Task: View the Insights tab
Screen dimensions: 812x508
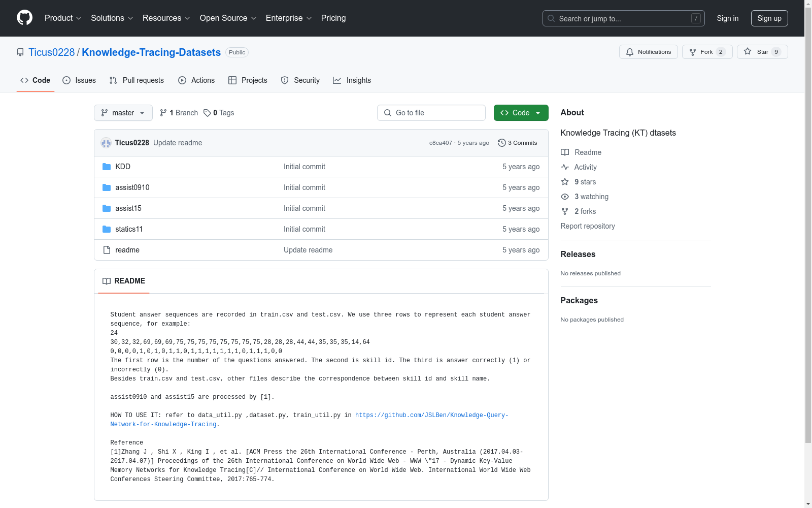Action: click(352, 80)
